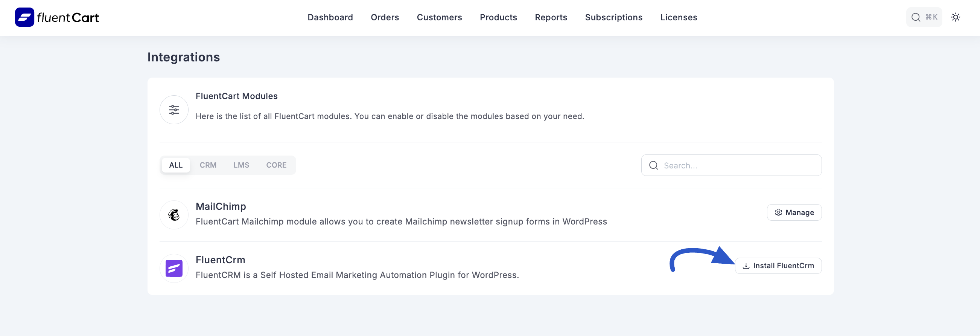Go to Subscriptions
Image resolution: width=980 pixels, height=336 pixels.
coord(613,18)
